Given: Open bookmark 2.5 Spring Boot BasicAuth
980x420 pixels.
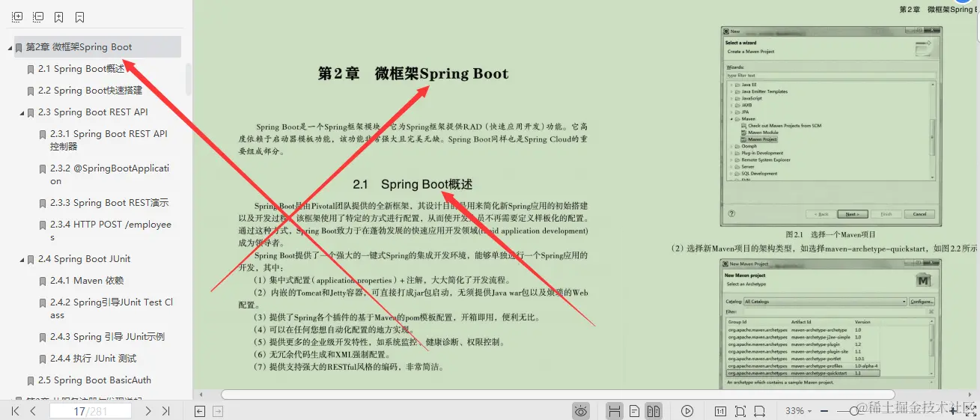Looking at the screenshot, I should point(95,380).
